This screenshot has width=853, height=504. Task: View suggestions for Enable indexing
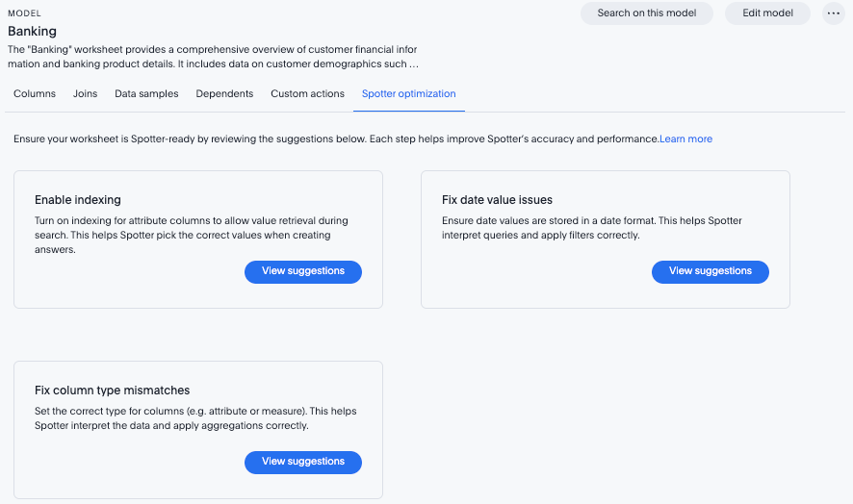coord(302,271)
